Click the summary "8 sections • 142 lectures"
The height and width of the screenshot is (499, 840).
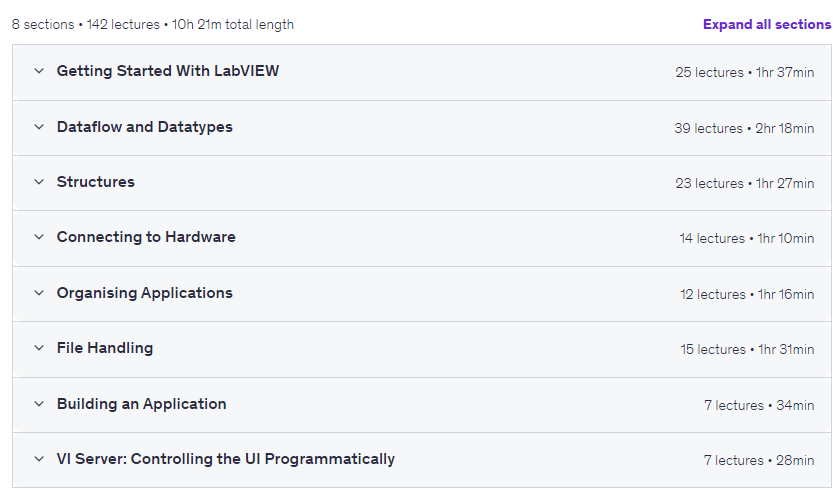86,25
